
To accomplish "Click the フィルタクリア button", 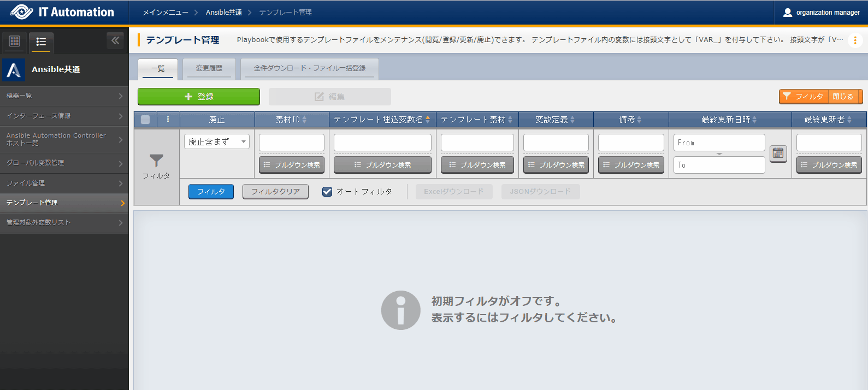I will tap(275, 192).
